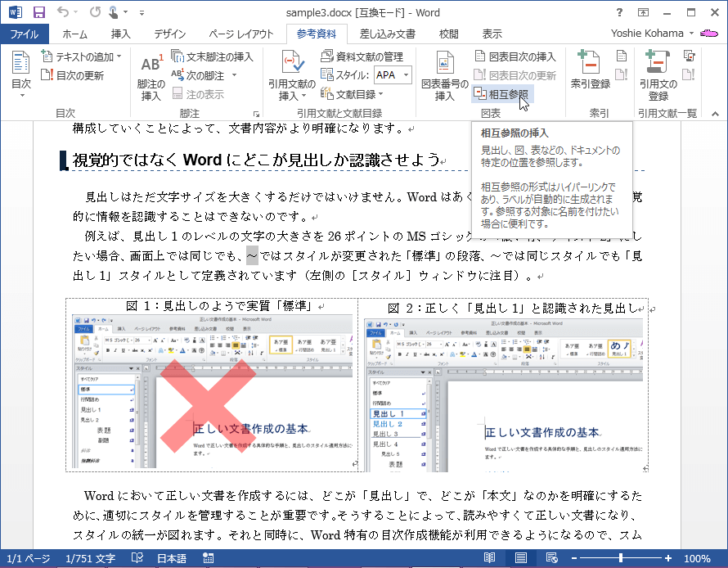Image resolution: width=728 pixels, height=568 pixels.
Task: Click the update index icon in 索引 group
Action: (x=622, y=74)
